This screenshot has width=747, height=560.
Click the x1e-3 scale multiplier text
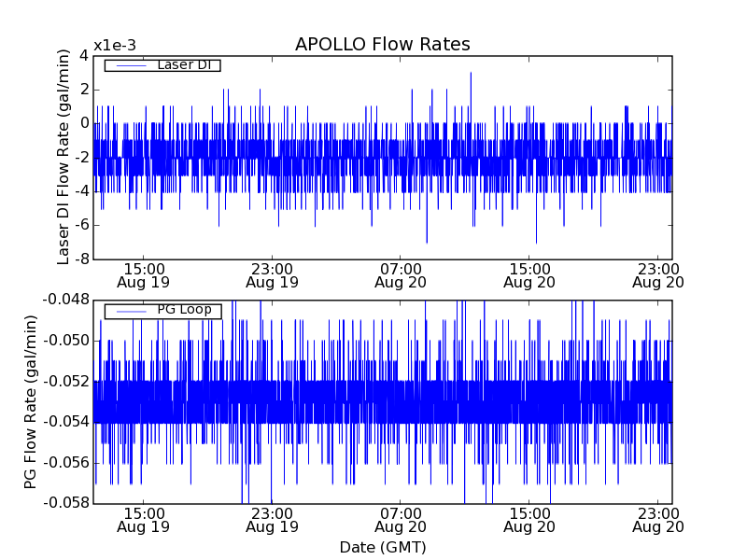pos(115,46)
